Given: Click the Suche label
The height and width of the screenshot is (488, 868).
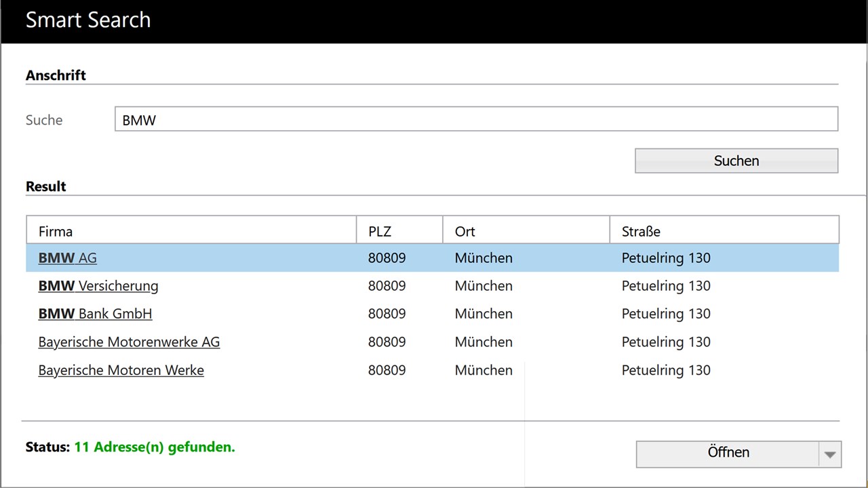Looking at the screenshot, I should [44, 120].
